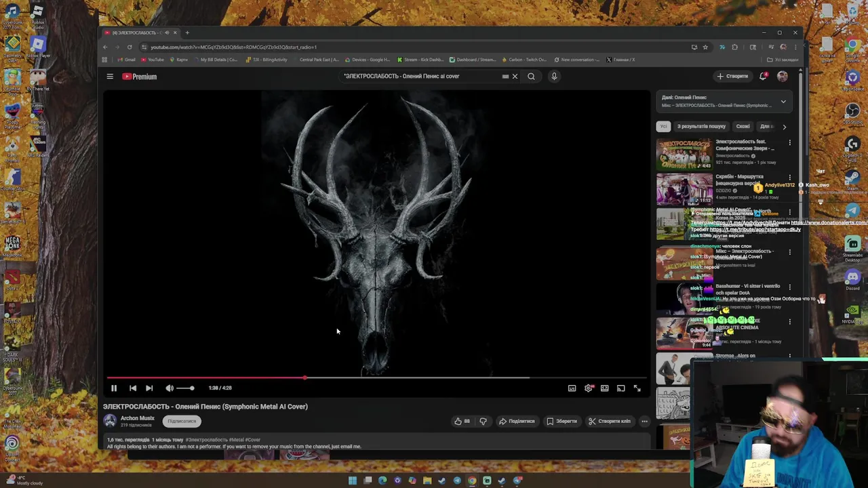868x488 pixels.
Task: Click the Chrome address bar URL
Action: pos(233,47)
